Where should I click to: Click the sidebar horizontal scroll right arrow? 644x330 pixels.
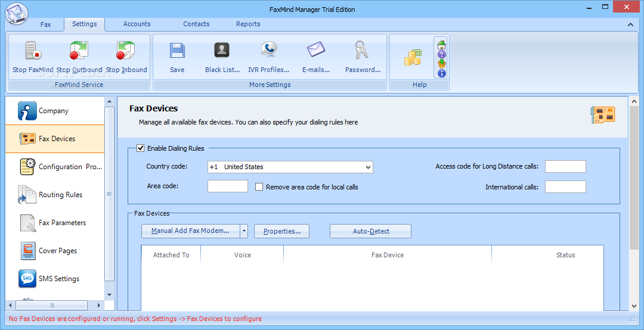pyautogui.click(x=98, y=306)
